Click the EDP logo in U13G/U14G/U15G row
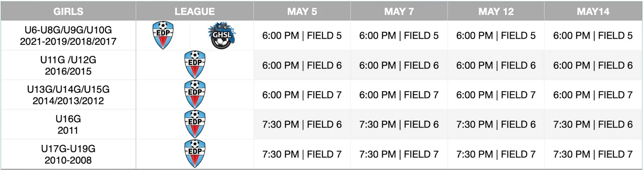This screenshot has height=170, width=644. click(x=195, y=94)
